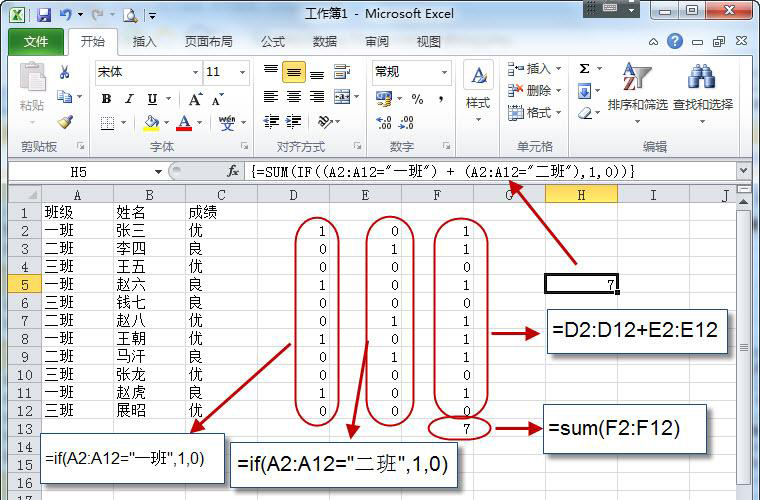Click the Cut scissors icon
This screenshot has height=500, width=760.
point(64,72)
